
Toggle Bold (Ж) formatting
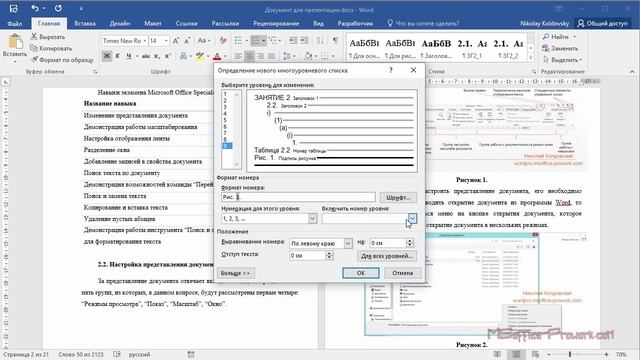pyautogui.click(x=107, y=56)
